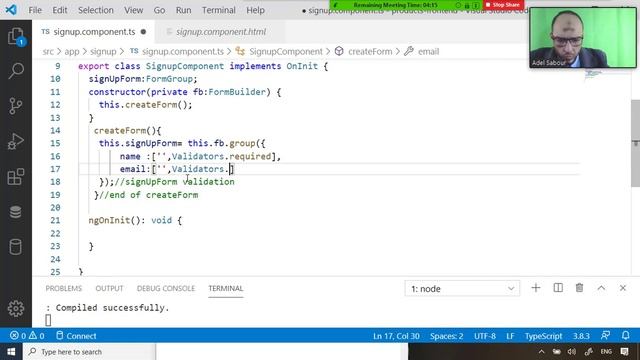Create a new terminal with plus icon
The height and width of the screenshot is (360, 640).
(x=536, y=288)
